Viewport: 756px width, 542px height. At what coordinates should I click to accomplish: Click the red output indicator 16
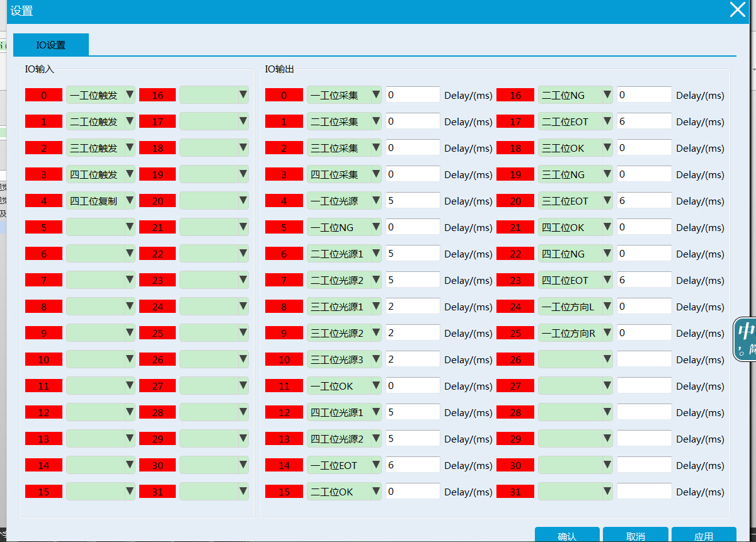point(515,95)
